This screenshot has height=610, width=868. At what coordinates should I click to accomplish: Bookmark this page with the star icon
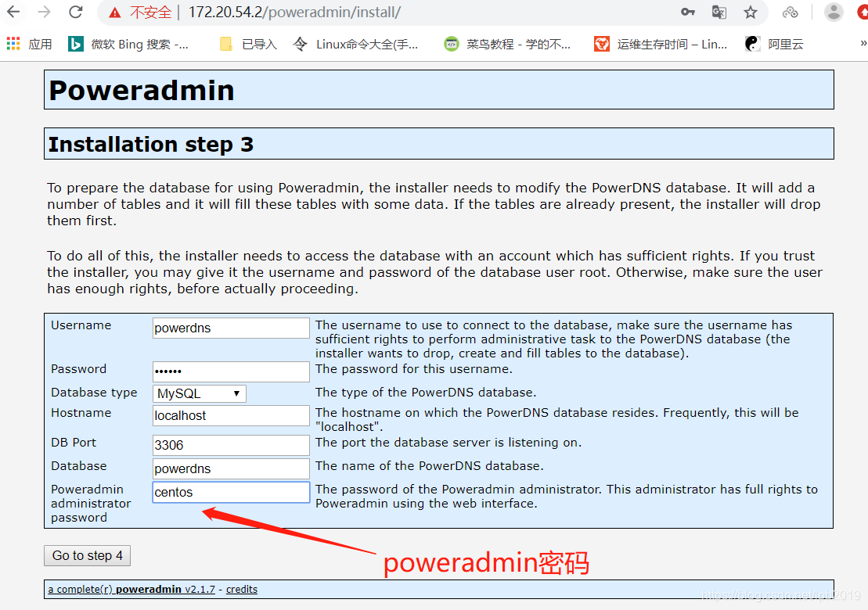pos(750,13)
